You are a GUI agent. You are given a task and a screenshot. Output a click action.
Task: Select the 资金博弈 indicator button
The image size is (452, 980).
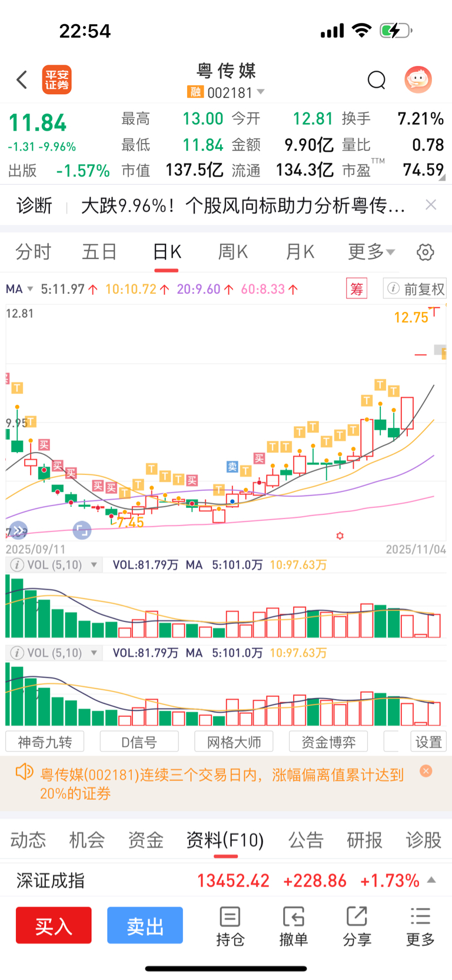(328, 742)
